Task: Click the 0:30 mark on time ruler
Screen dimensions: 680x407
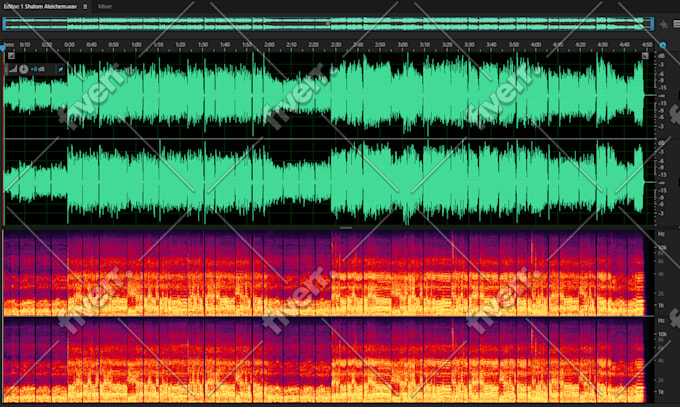Action: (69, 44)
